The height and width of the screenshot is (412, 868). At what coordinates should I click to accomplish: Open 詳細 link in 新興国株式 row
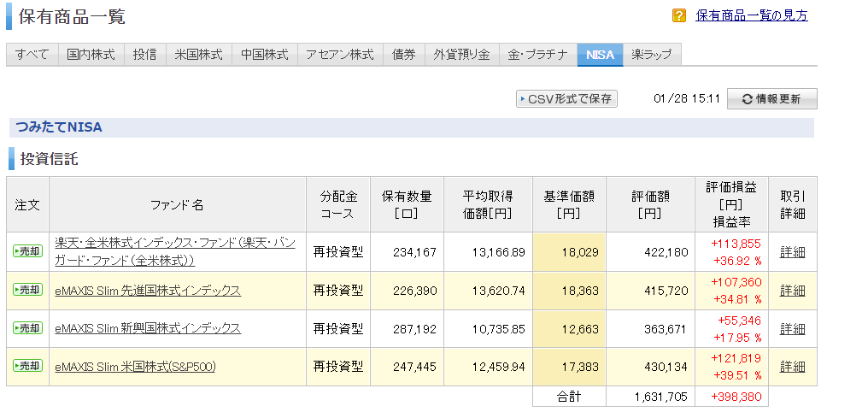(792, 328)
